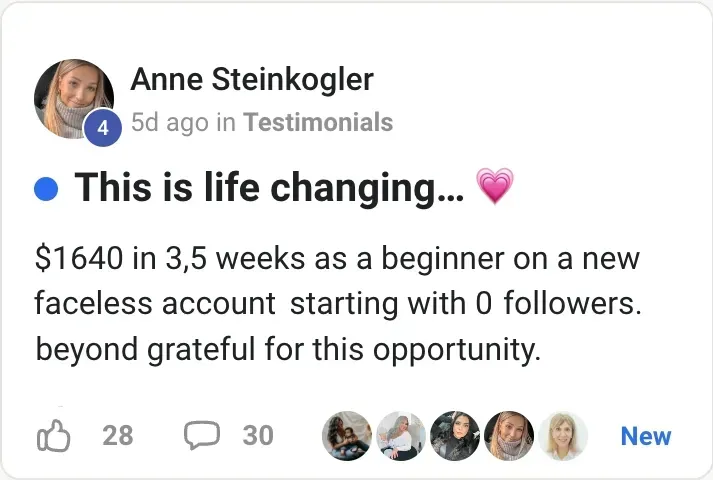This screenshot has height=480, width=713.
Task: Click the fifth commenter avatar in the row
Action: 563,436
